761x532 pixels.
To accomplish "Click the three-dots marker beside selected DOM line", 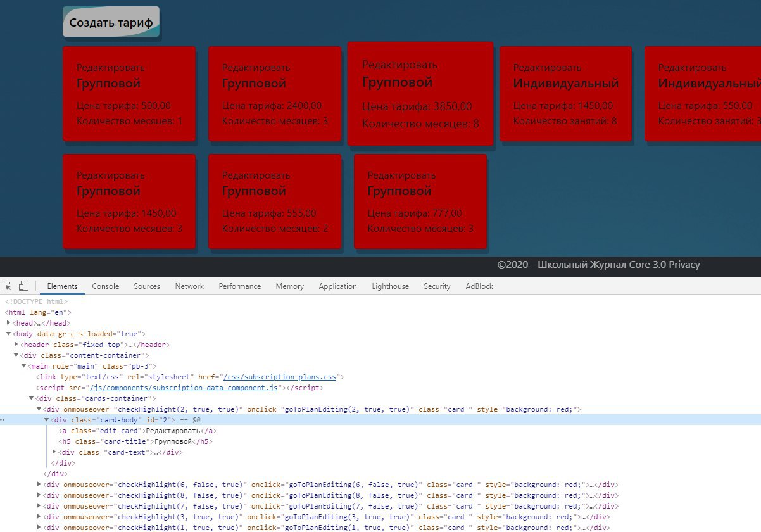I will (x=3, y=420).
